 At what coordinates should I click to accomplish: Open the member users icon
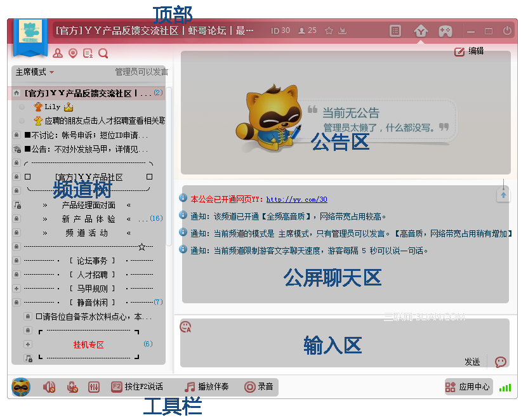58,53
